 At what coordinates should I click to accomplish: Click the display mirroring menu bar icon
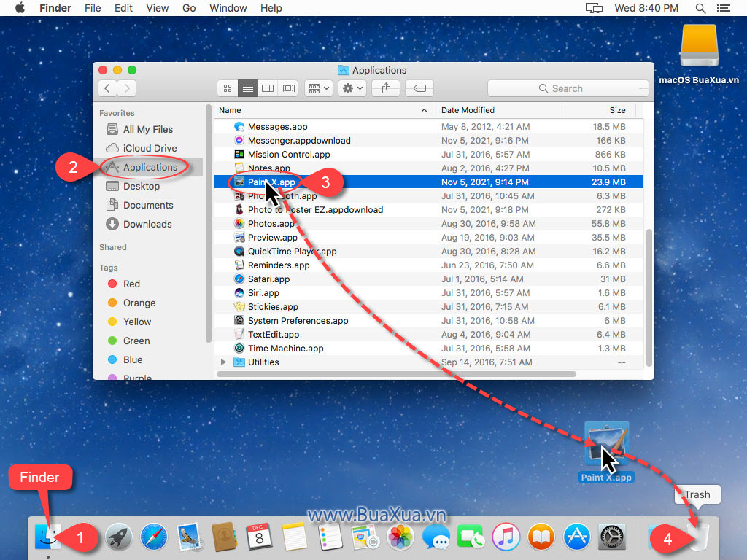594,8
